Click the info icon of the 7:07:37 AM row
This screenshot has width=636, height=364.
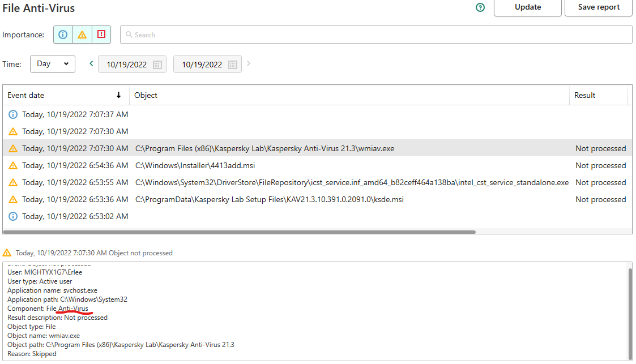pos(13,114)
